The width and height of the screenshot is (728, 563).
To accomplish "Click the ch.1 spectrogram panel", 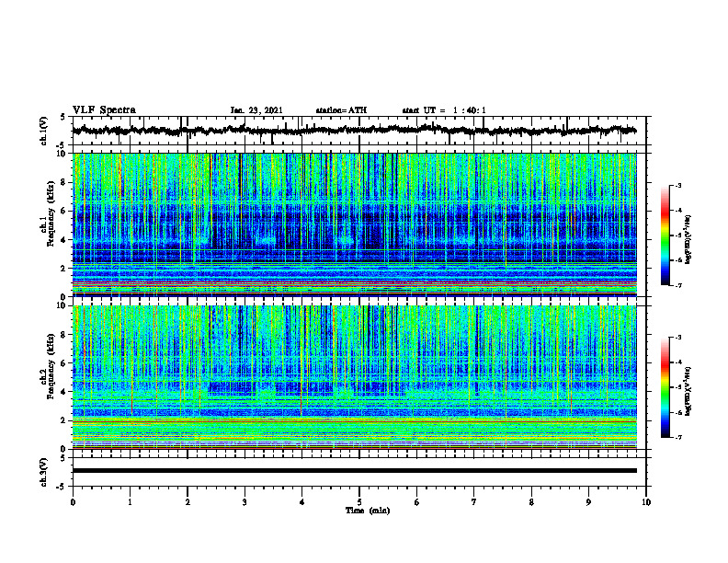I will point(354,224).
